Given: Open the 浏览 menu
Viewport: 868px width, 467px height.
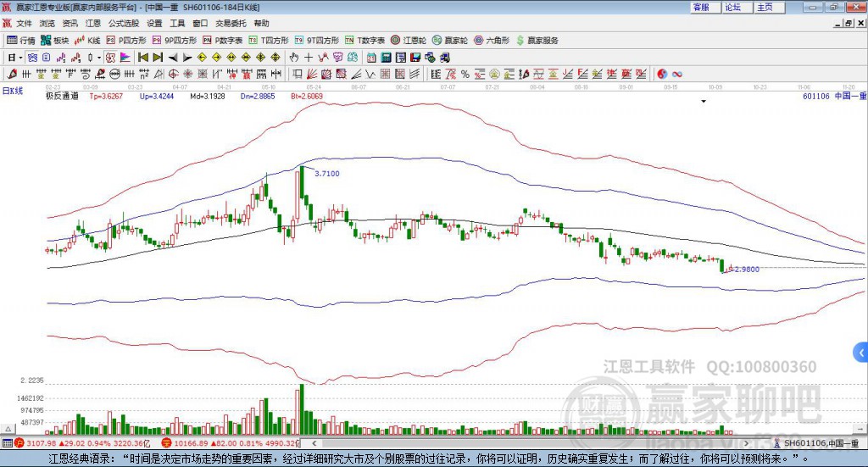Looking at the screenshot, I should (x=47, y=23).
